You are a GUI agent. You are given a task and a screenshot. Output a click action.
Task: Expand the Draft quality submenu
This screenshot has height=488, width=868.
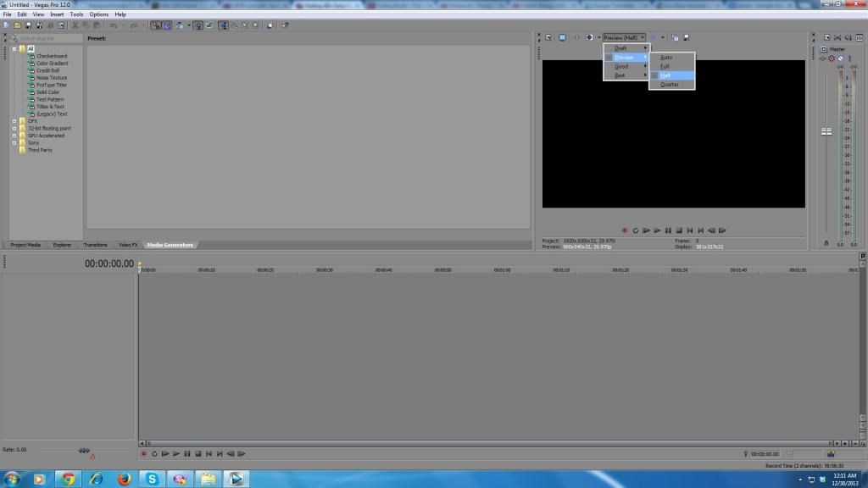[x=626, y=48]
